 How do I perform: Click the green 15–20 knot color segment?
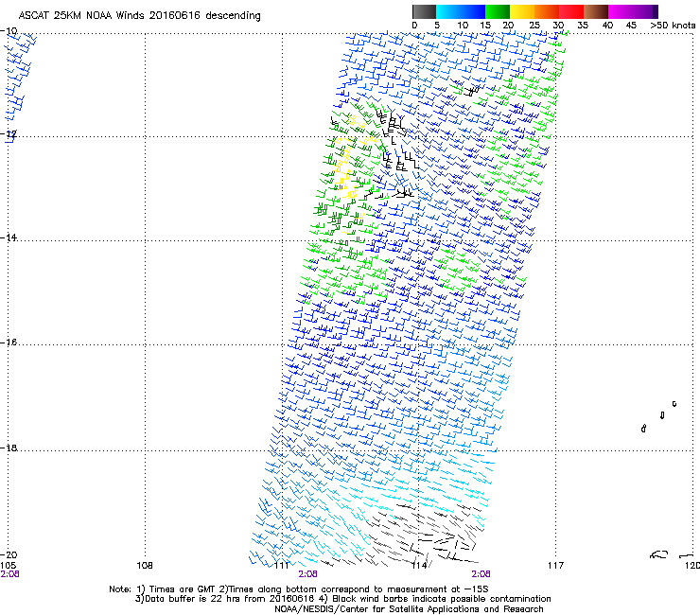tap(498, 11)
